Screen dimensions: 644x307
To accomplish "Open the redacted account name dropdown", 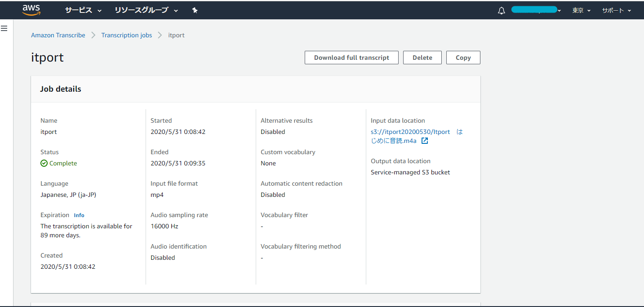I will (536, 9).
